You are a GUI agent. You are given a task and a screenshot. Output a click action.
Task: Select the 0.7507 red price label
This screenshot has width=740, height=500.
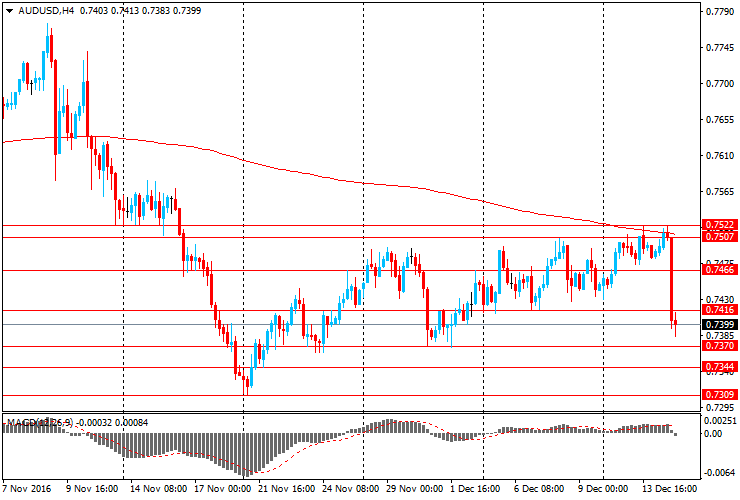point(720,237)
